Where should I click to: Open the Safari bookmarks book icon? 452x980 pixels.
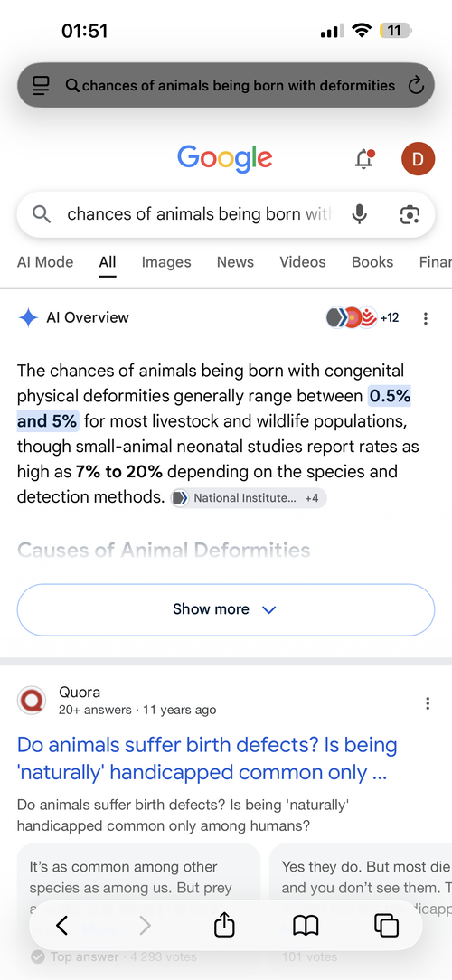[305, 925]
